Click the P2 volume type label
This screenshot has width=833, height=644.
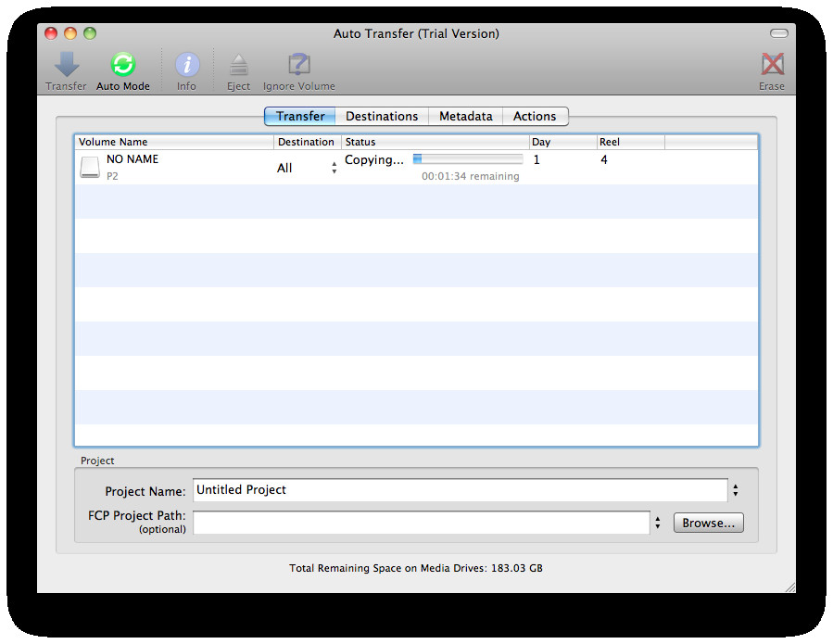(x=112, y=176)
